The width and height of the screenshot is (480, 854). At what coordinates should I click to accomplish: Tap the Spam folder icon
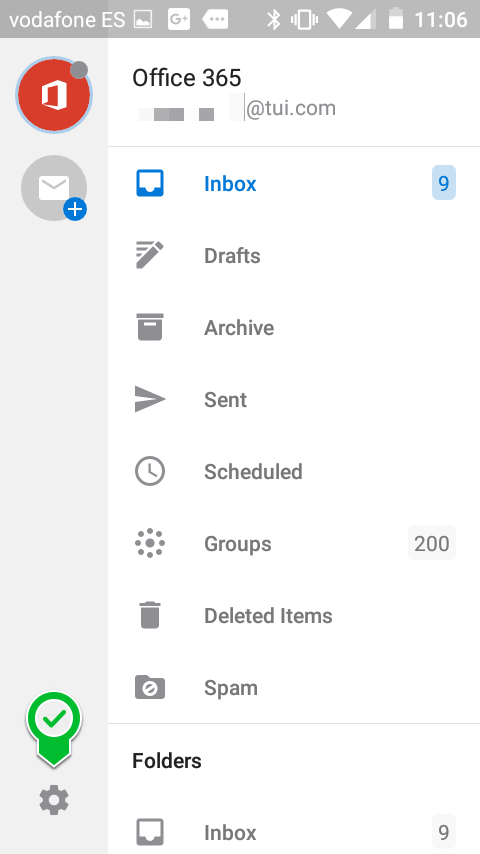(150, 687)
